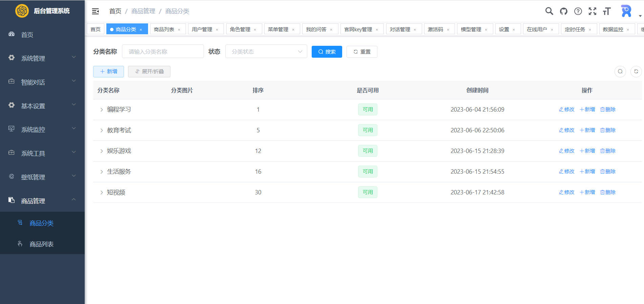Open the 分类状态 status dropdown
The image size is (644, 304).
click(266, 52)
